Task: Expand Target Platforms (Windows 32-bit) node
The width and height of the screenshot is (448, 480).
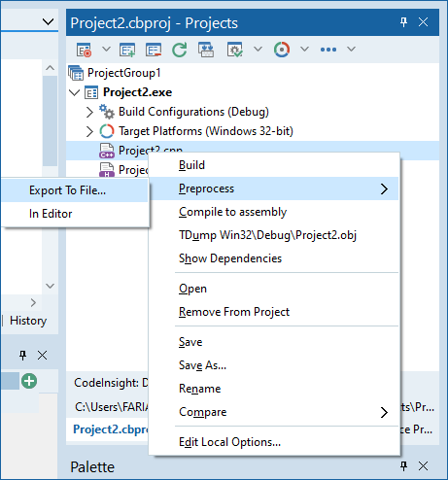Action: point(89,131)
